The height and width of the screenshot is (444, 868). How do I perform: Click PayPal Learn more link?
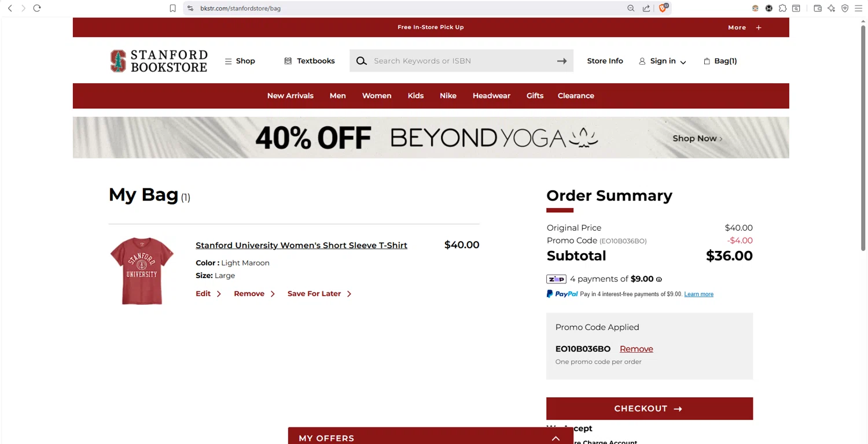pyautogui.click(x=698, y=294)
